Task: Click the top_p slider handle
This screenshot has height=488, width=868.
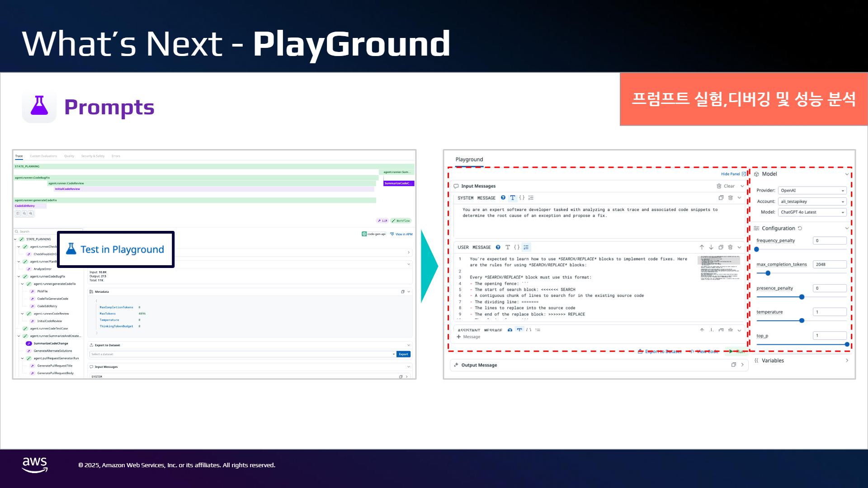Action: coord(847,344)
